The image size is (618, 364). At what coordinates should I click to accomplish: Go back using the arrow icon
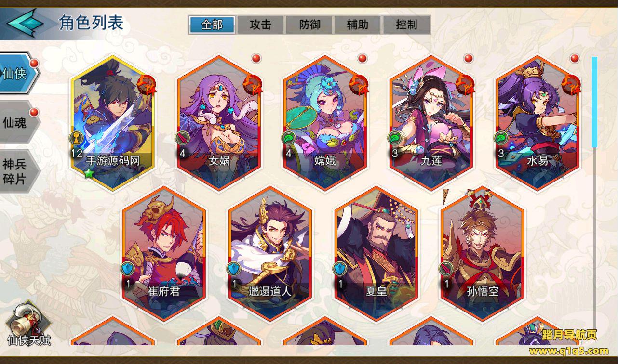point(26,23)
